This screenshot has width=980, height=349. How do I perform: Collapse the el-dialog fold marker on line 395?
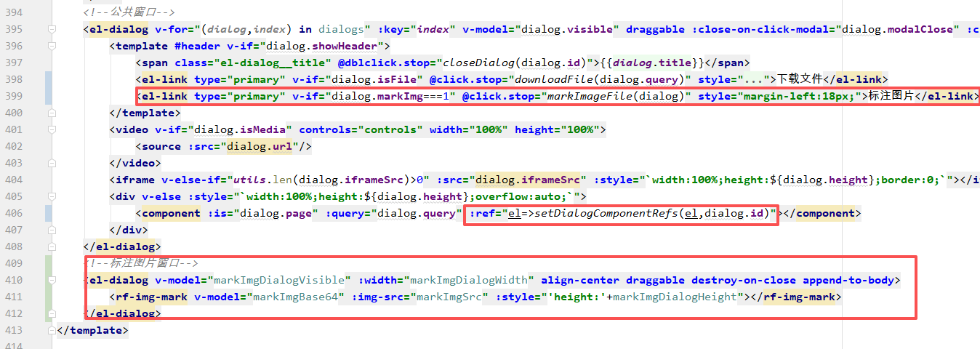click(x=52, y=29)
